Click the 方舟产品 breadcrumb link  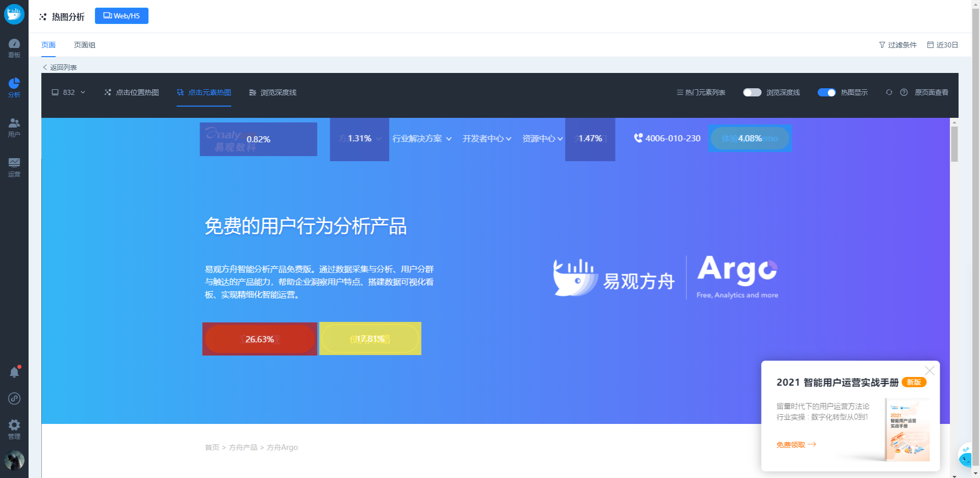[x=243, y=447]
